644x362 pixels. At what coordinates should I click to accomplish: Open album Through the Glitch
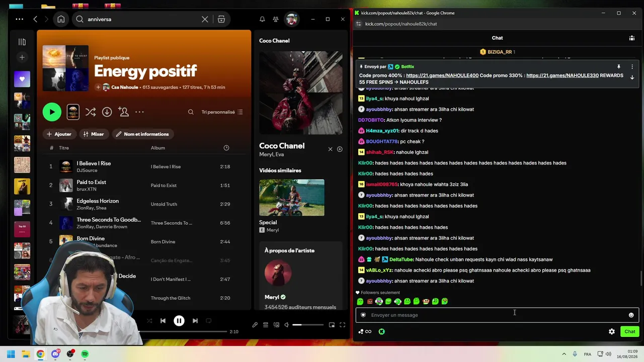pyautogui.click(x=171, y=298)
